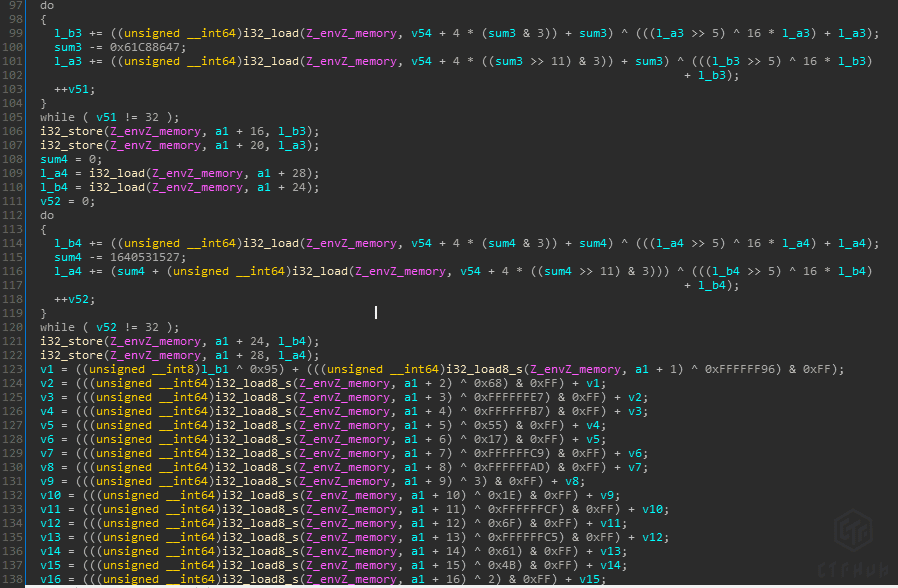Screen dimensions: 898x588
Task: Click variable v16 at line 138 start
Action: pyautogui.click(x=50, y=579)
